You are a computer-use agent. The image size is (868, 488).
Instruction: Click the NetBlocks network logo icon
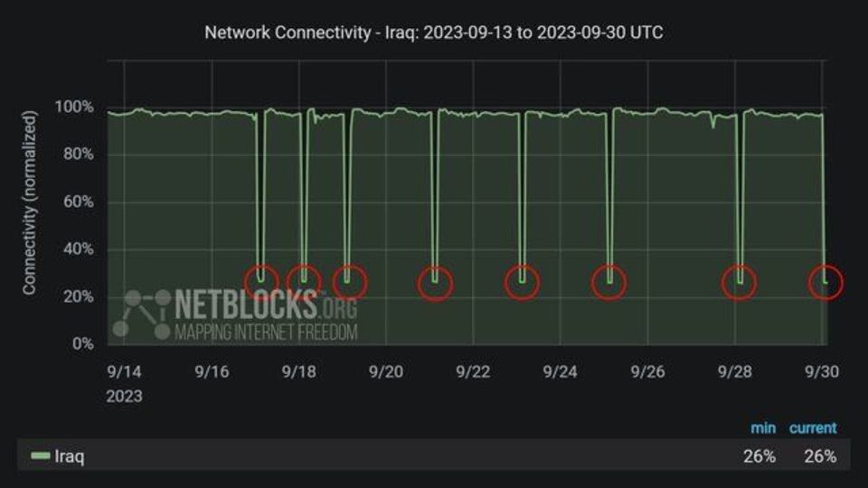tap(146, 313)
